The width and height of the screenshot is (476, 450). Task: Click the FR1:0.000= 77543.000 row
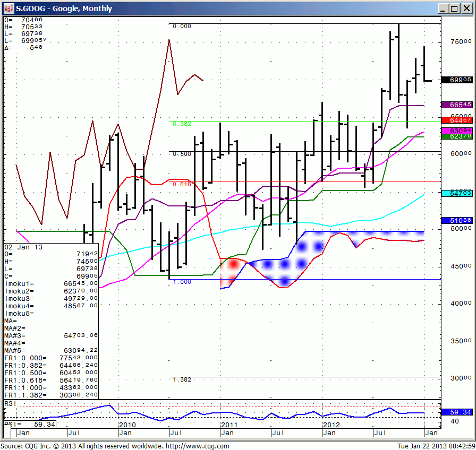pos(51,358)
